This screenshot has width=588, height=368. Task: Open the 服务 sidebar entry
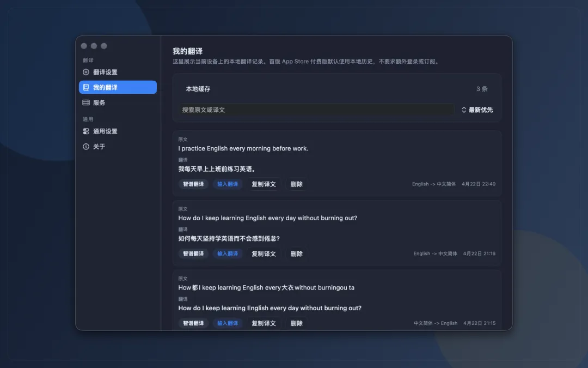(x=118, y=102)
